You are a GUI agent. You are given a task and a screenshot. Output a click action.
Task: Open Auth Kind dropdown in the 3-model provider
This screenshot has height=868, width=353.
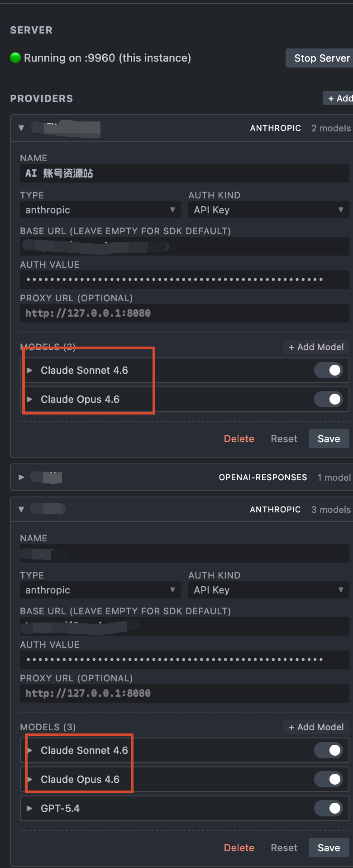pyautogui.click(x=269, y=590)
